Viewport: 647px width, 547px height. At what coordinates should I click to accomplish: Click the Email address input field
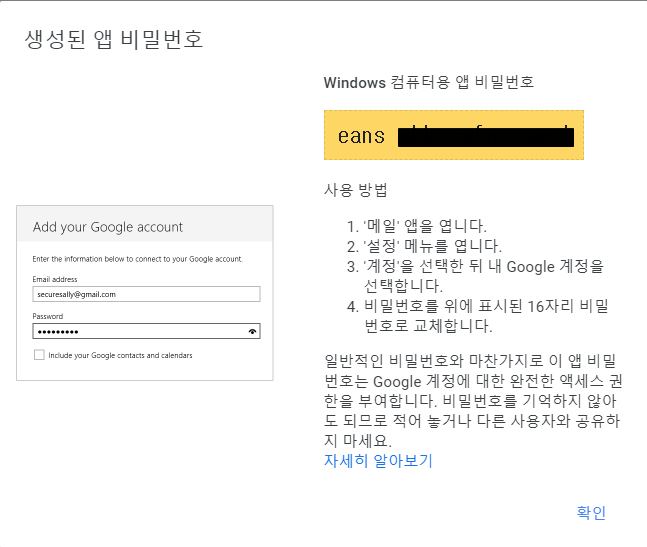tap(146, 294)
